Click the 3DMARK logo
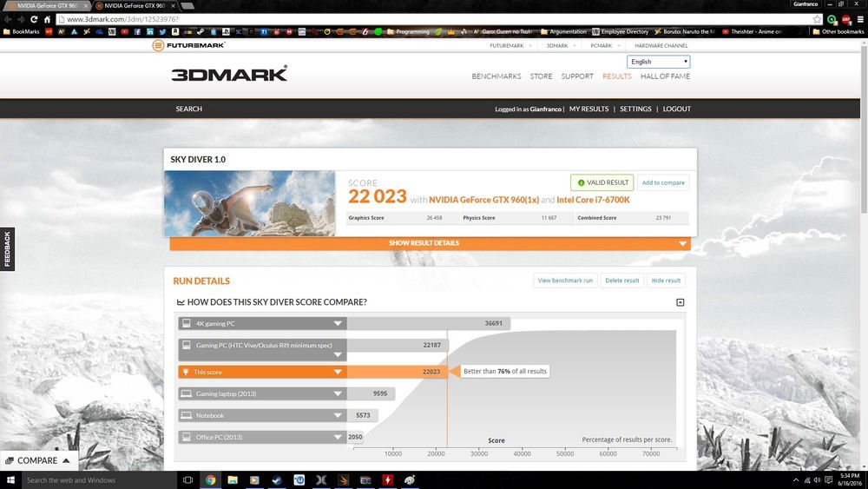This screenshot has height=489, width=868. click(229, 75)
